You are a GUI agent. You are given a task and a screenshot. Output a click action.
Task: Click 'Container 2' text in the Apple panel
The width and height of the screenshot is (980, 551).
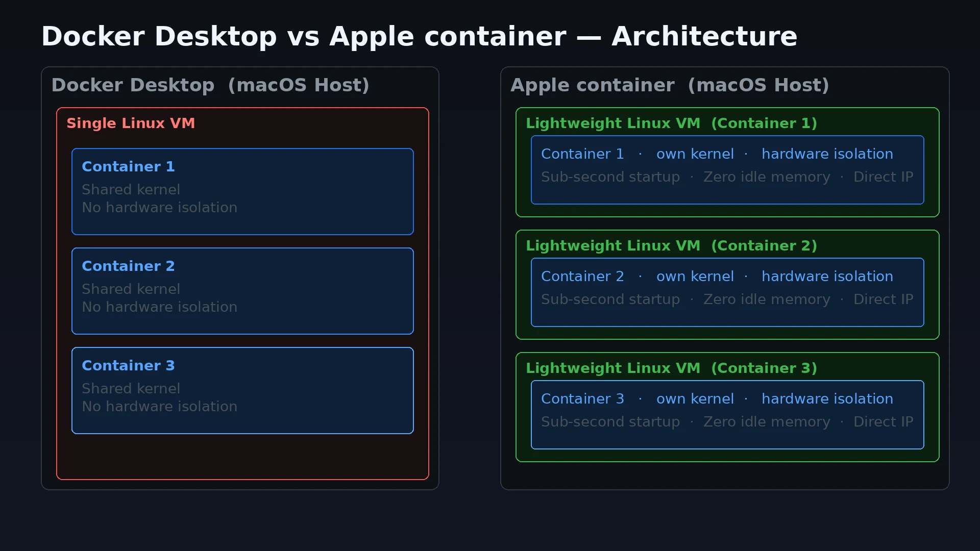click(x=582, y=277)
